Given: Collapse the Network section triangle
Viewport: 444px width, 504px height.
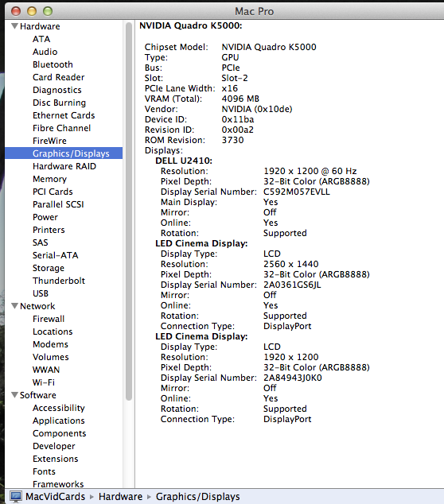Looking at the screenshot, I should [14, 306].
